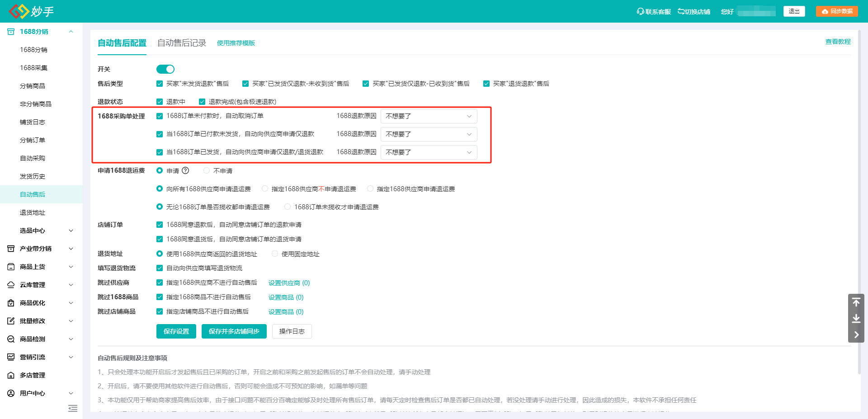Open 铺货日志 in the sidebar
The width and height of the screenshot is (868, 419).
[33, 122]
